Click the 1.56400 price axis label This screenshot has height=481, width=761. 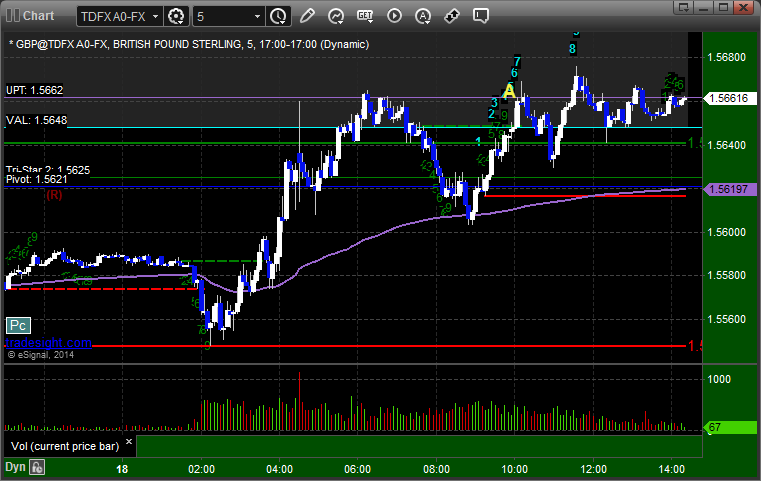click(727, 145)
